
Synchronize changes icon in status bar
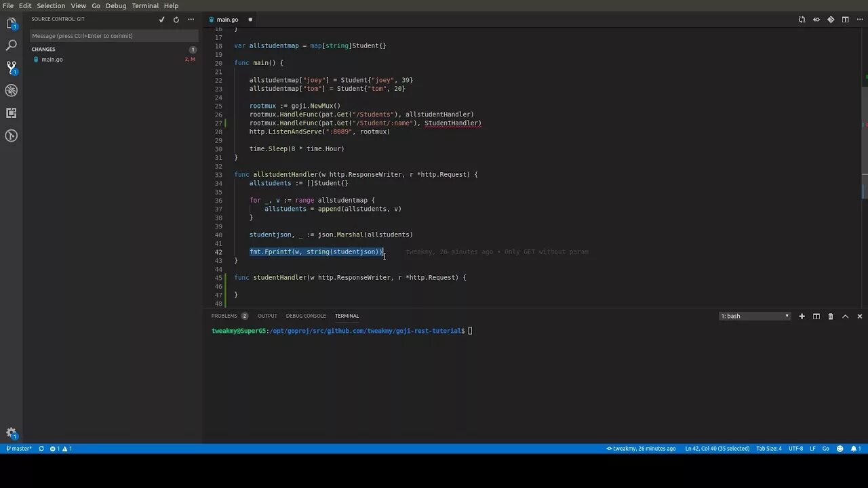41,449
